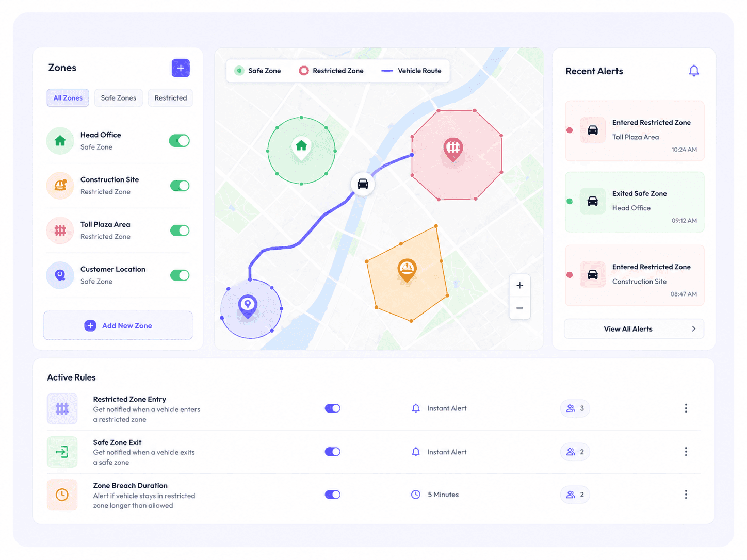The width and height of the screenshot is (747, 560).
Task: Click the Customer Location zone name
Action: point(113,269)
